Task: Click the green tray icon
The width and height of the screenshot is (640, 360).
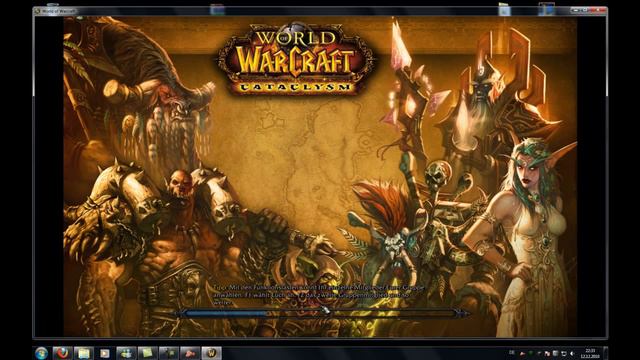Action: point(531,353)
